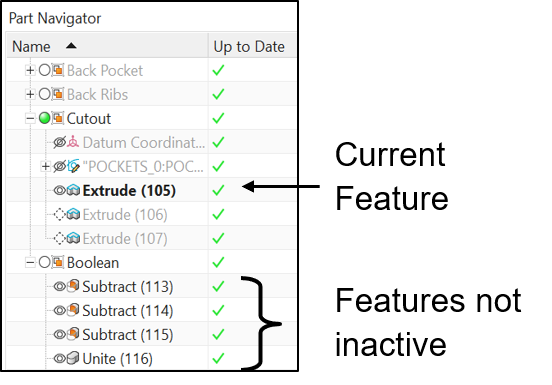Click the POCKETS_0 sketch icon
This screenshot has width=552, height=385.
(x=73, y=166)
